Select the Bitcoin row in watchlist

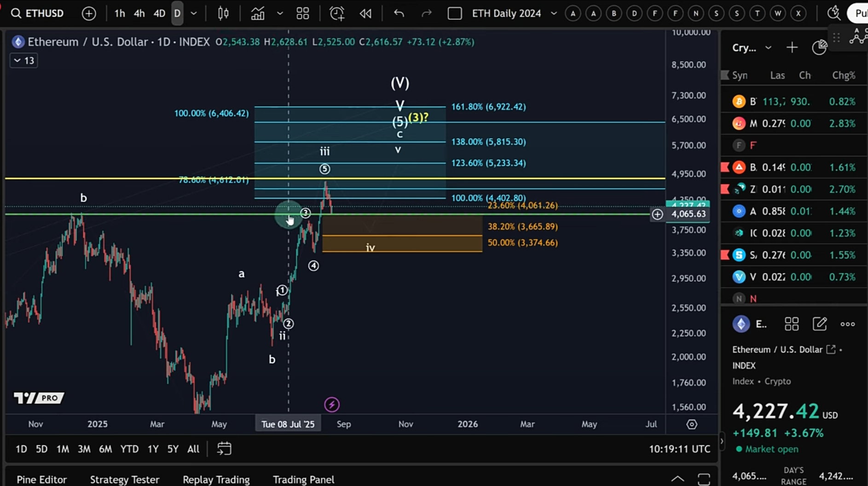coord(794,101)
